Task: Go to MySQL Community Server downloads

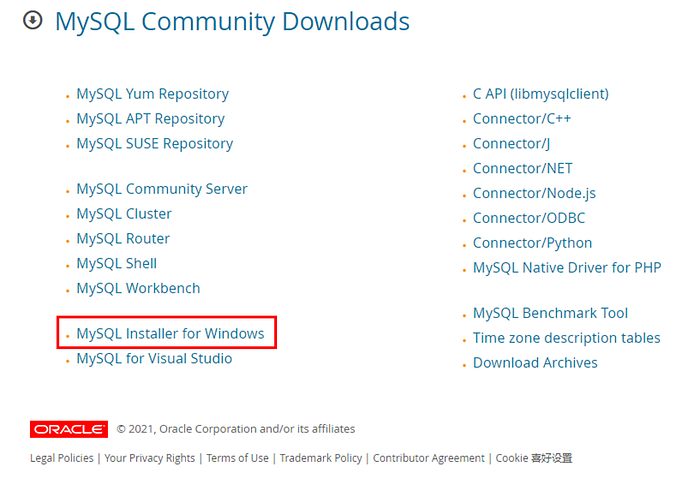Action: click(162, 189)
